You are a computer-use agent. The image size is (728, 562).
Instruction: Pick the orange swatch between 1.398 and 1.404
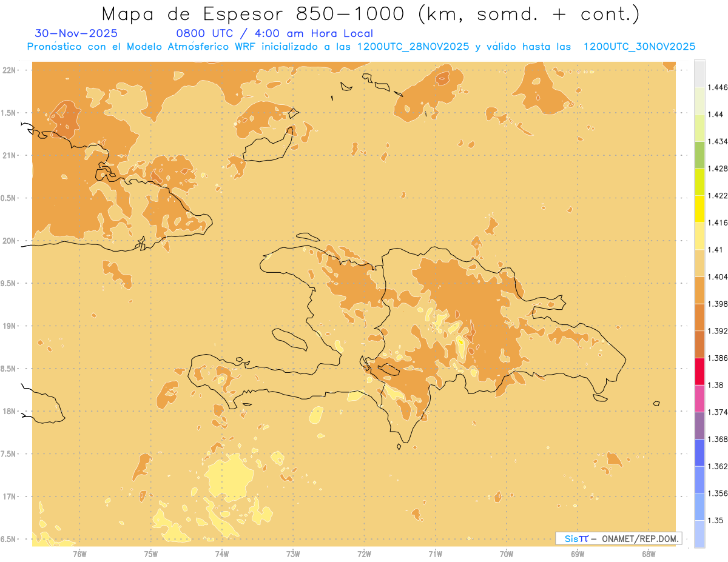point(699,290)
